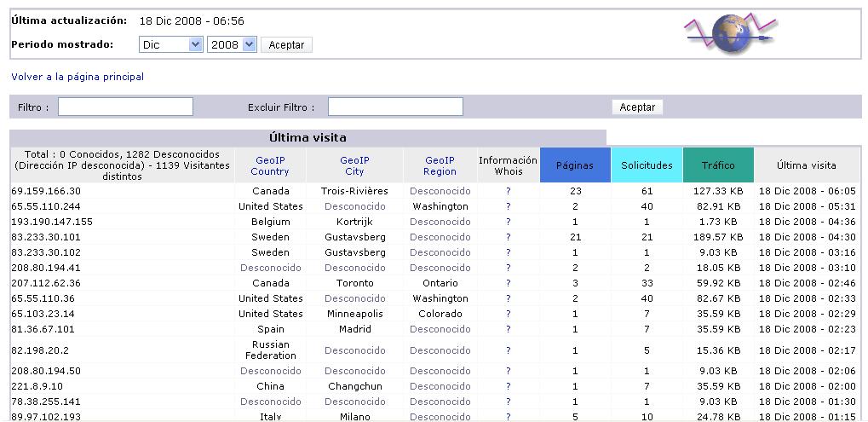Select IP address 69.159.166.30

click(46, 191)
